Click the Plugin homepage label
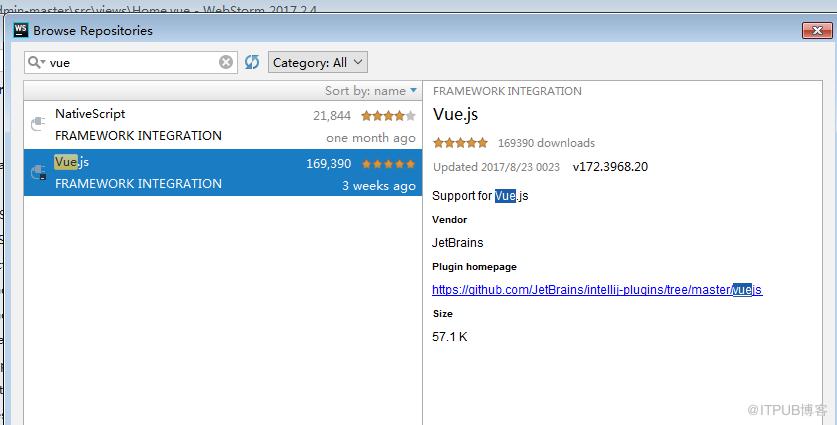Screen dimensions: 837x425 (475, 266)
